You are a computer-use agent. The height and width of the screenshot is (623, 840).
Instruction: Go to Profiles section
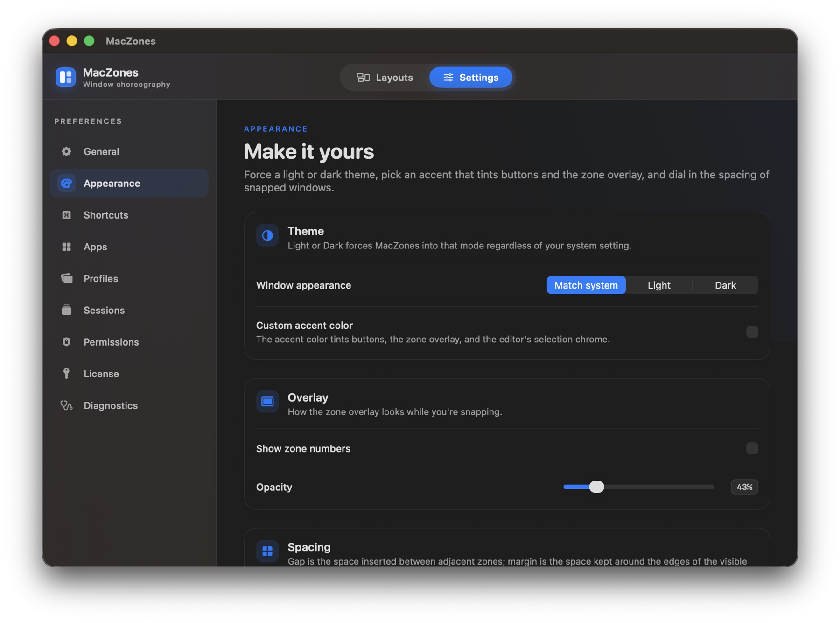(x=129, y=278)
